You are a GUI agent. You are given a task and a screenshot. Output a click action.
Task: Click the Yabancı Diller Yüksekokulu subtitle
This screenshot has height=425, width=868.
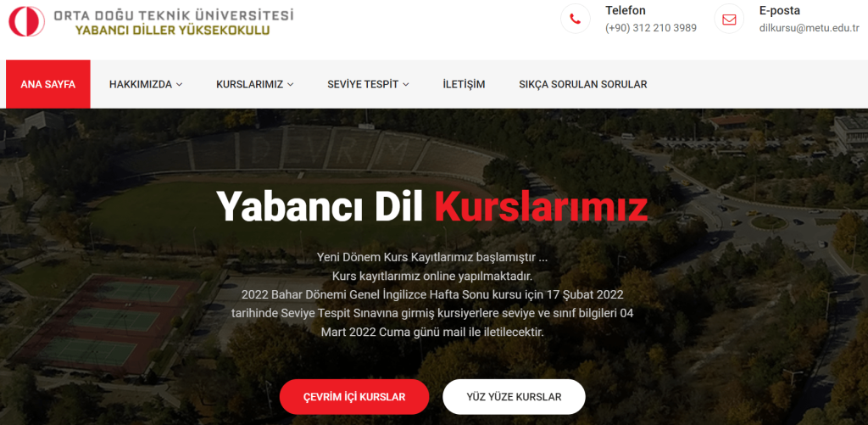(x=173, y=31)
